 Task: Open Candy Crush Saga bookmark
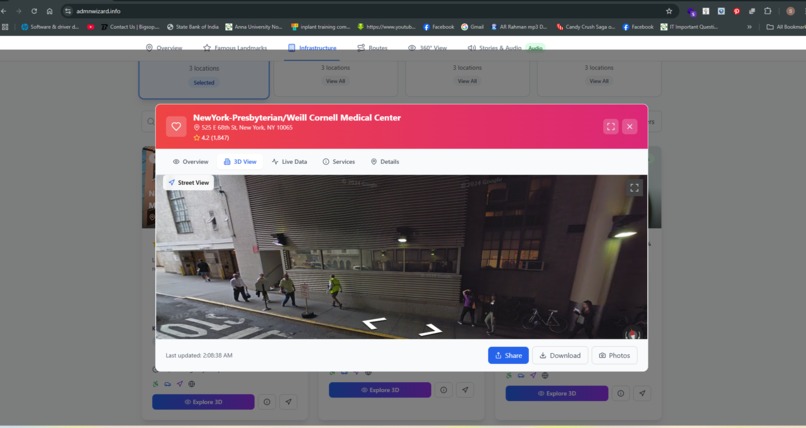585,27
